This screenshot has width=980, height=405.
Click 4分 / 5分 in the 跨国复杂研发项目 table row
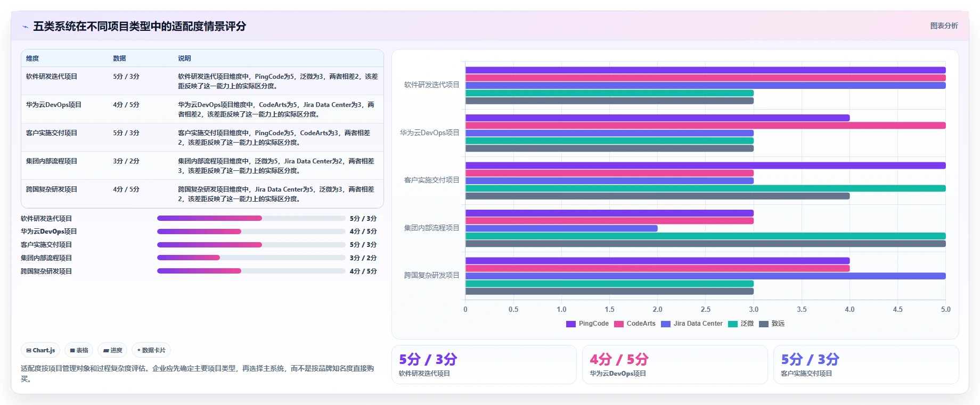click(x=126, y=189)
